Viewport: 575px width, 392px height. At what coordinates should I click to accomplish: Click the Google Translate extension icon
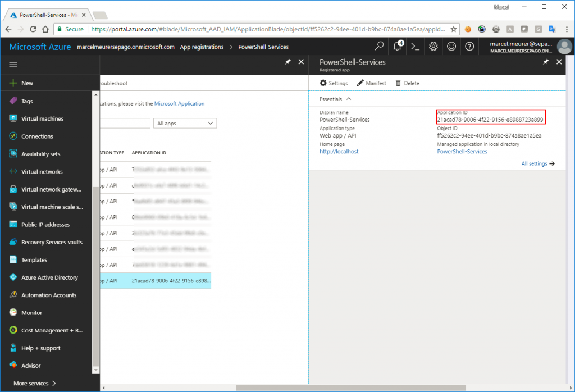[x=552, y=29]
